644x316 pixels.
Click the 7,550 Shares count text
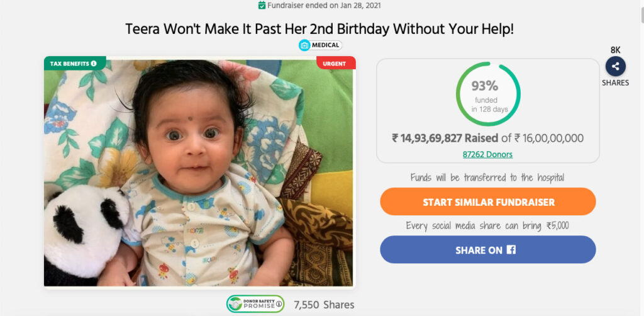click(324, 305)
